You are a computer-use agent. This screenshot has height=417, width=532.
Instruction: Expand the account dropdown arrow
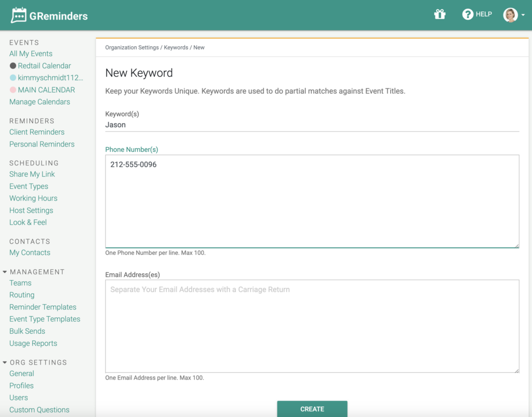[523, 15]
